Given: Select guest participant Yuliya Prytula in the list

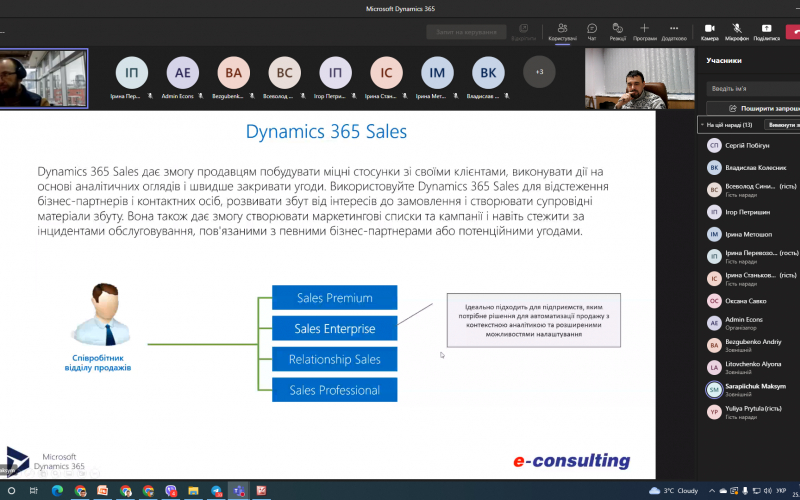Looking at the screenshot, I should pos(753,412).
